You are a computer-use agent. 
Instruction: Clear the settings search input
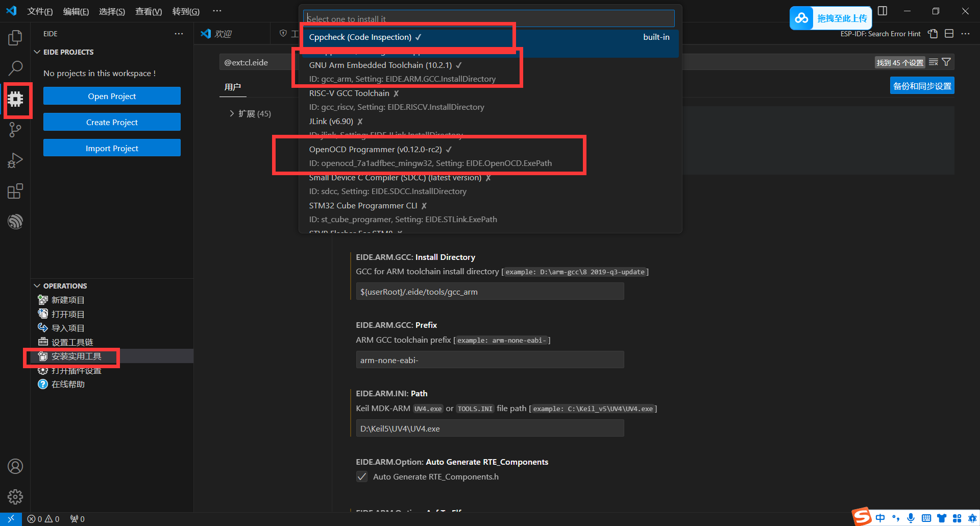[x=934, y=62]
